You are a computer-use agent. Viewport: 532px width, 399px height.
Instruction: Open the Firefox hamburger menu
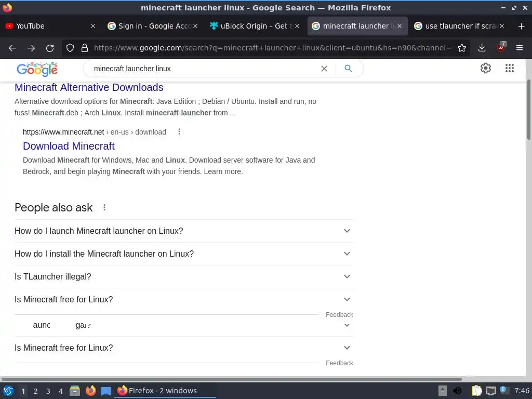pos(520,48)
